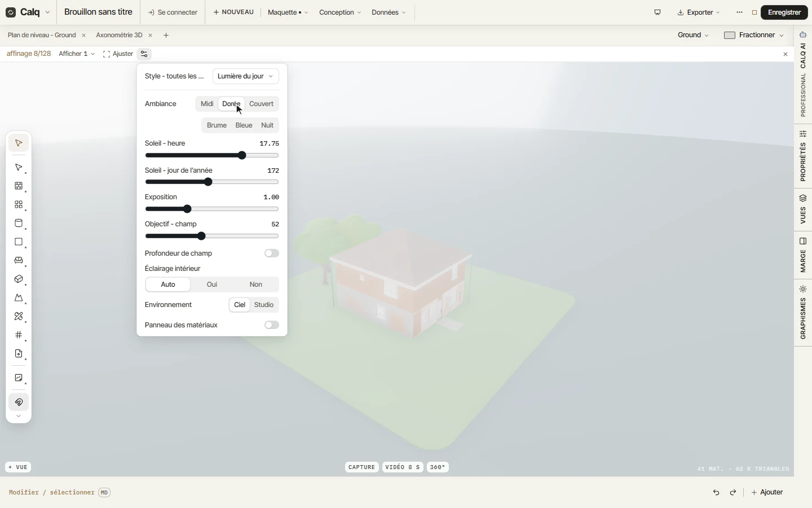Toggle the magnet snap icon
Viewport: 812px width, 508px height.
(19, 402)
